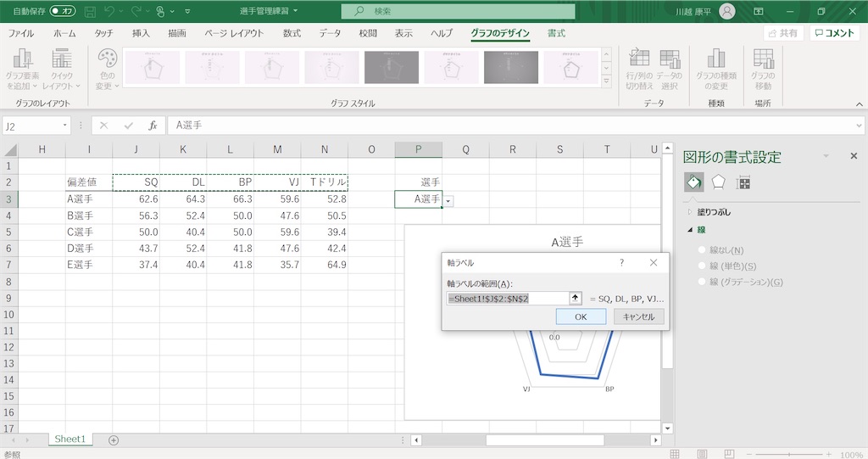Click the range collapse arrow in 軸ラベル dialog

pos(576,299)
